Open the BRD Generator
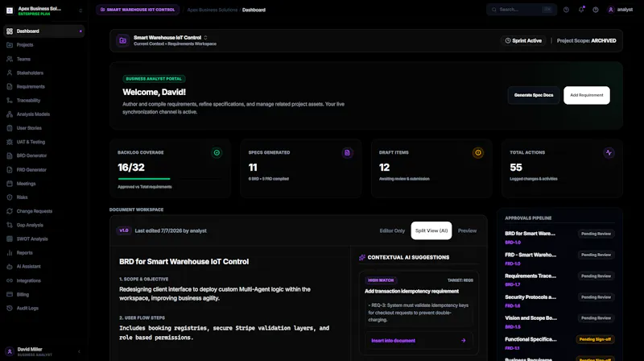The image size is (644, 361). click(x=43, y=156)
